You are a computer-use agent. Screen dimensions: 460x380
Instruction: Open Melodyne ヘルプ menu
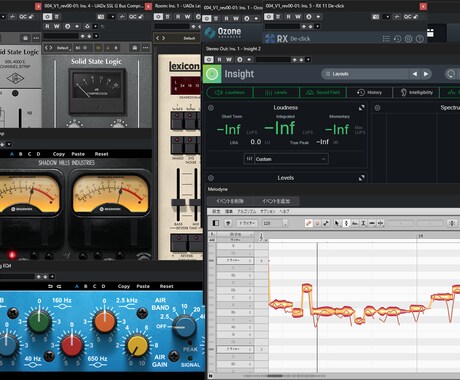click(284, 211)
